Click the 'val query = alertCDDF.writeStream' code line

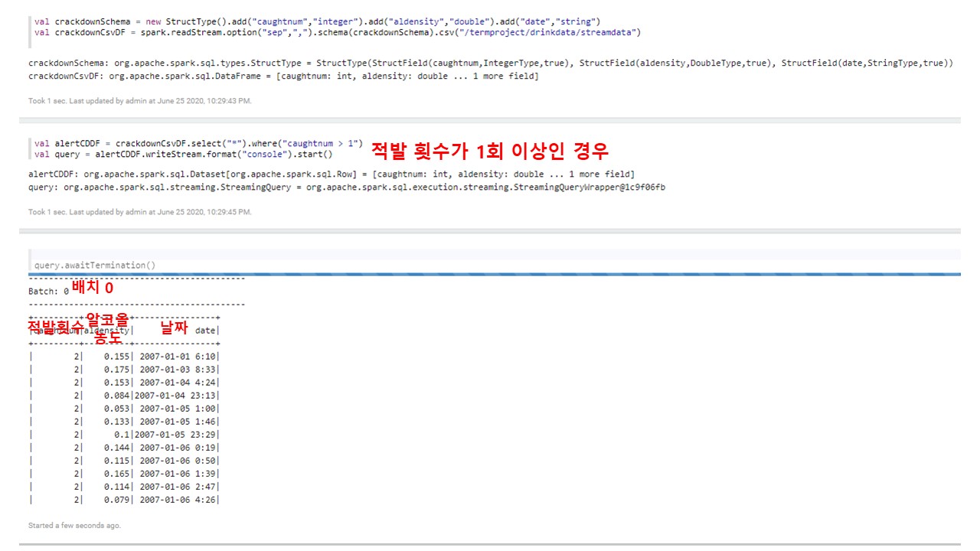coord(184,154)
